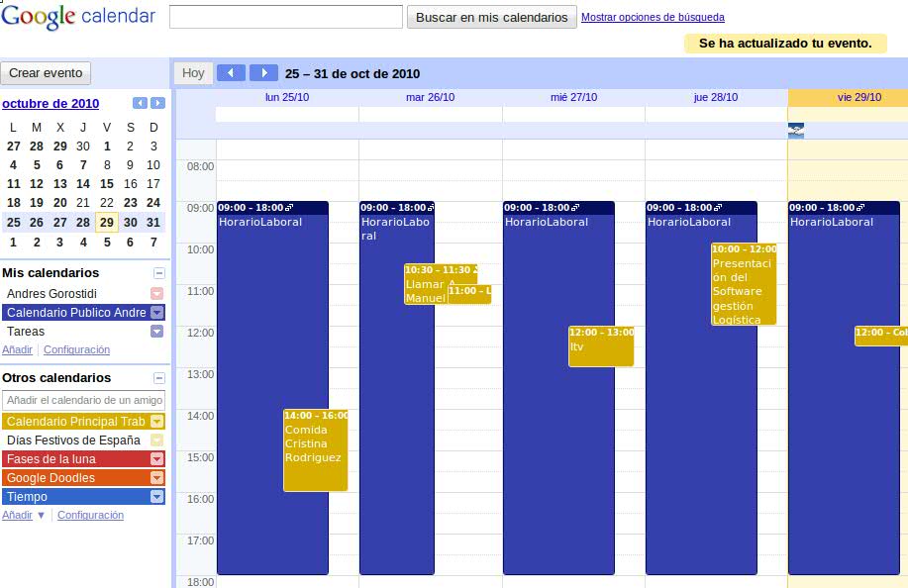Open Mostrar opciones de búsqueda link
Image resolution: width=908 pixels, height=588 pixels.
coord(653,18)
